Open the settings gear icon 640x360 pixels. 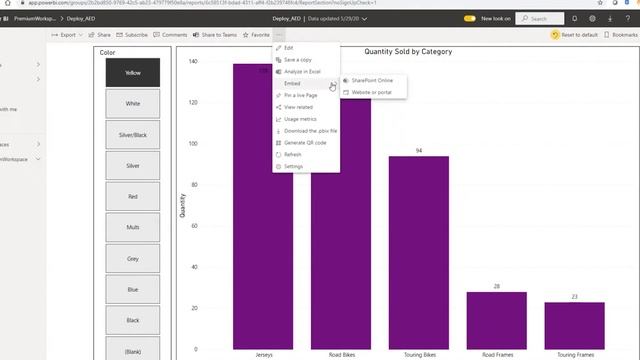point(592,19)
